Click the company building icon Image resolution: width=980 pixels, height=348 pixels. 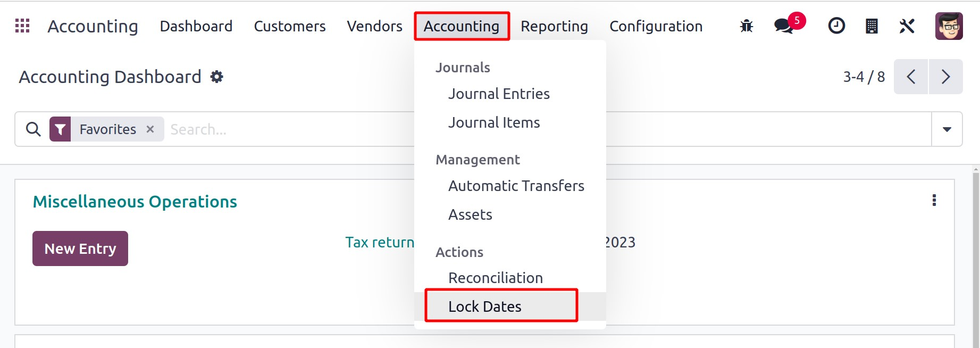coord(872,26)
